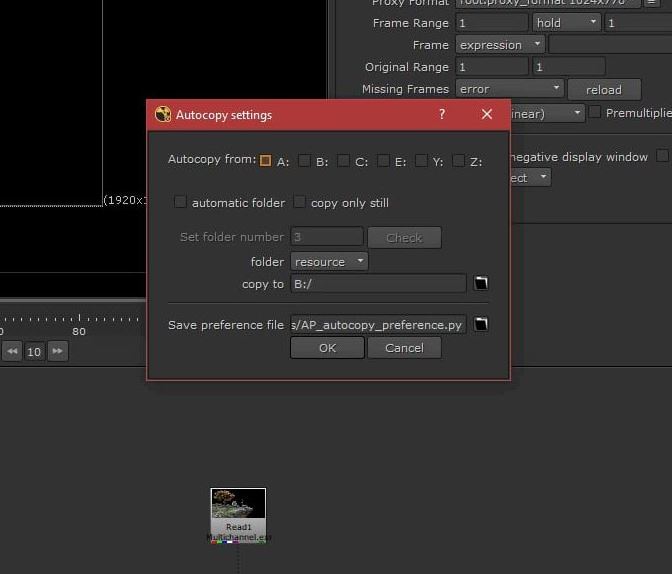Check the C: drive autocopy box
Viewport: 672px width, 574px height.
pos(343,161)
